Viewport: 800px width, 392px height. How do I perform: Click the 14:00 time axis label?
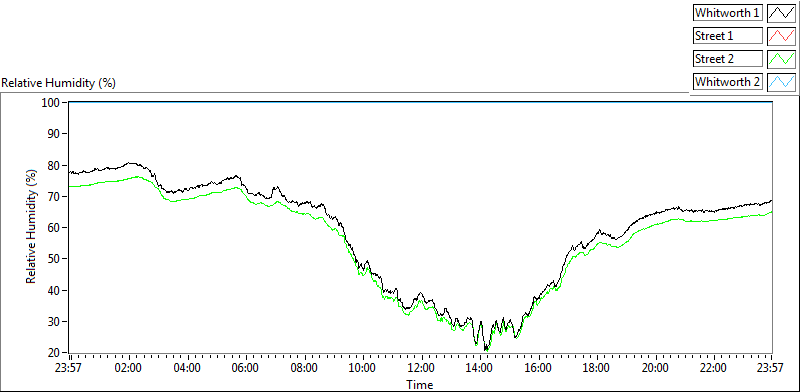pyautogui.click(x=480, y=368)
